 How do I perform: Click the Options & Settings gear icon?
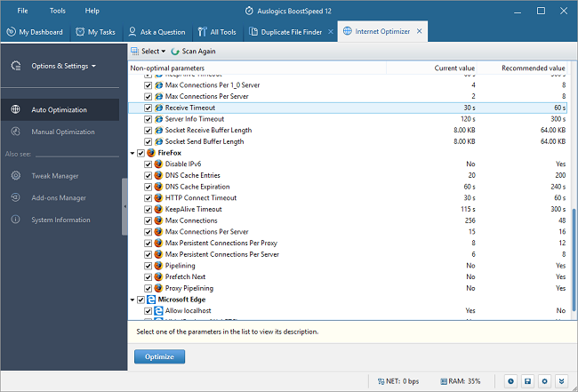tap(16, 66)
